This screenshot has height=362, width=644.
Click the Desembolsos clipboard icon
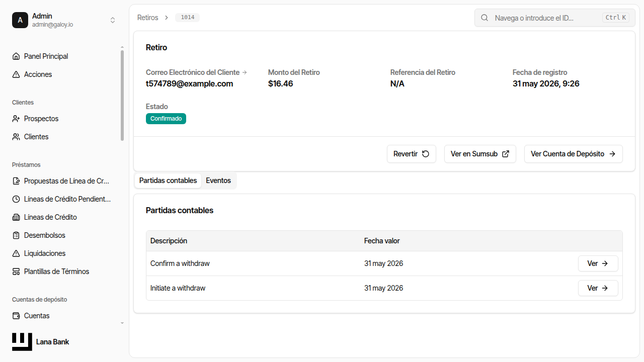(x=16, y=235)
